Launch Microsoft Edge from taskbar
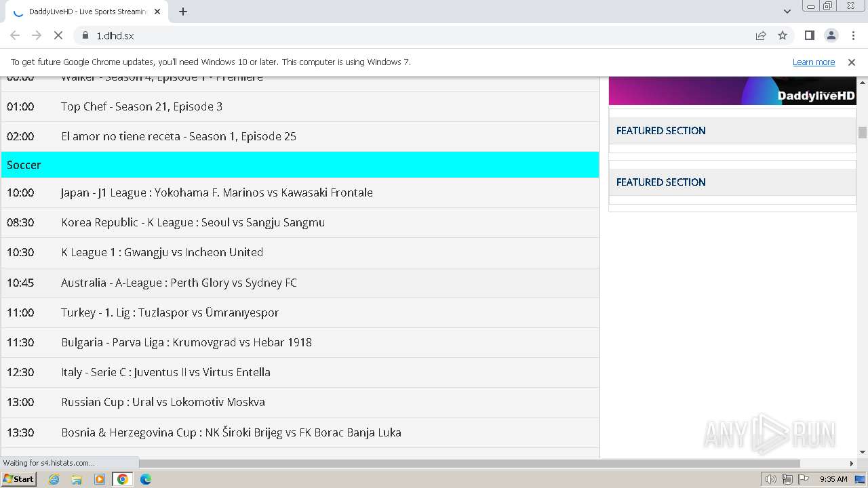The width and height of the screenshot is (868, 488). (145, 479)
